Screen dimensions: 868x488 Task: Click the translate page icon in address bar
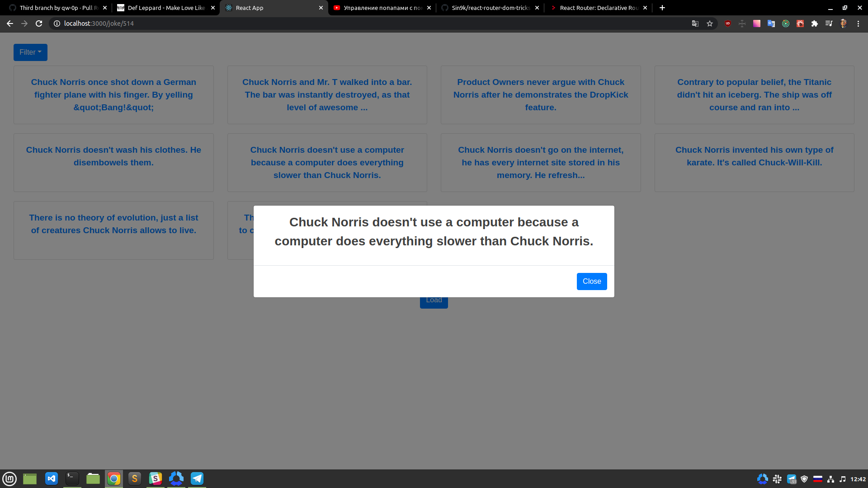point(695,23)
